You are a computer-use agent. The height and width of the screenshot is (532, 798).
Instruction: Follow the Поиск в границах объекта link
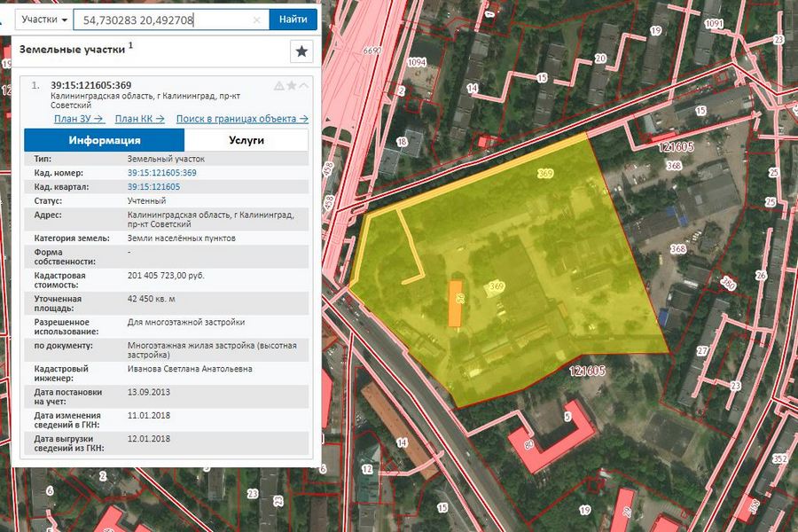(241, 118)
